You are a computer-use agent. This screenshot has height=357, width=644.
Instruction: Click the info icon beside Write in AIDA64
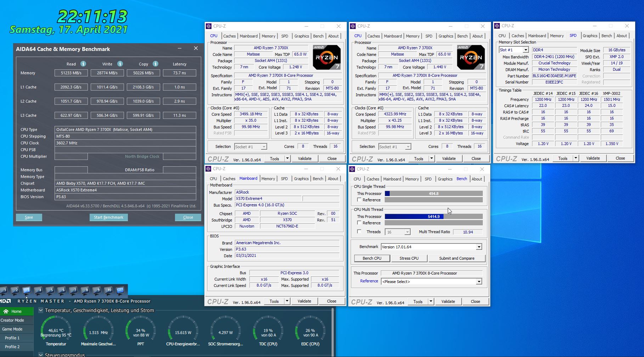(x=120, y=64)
